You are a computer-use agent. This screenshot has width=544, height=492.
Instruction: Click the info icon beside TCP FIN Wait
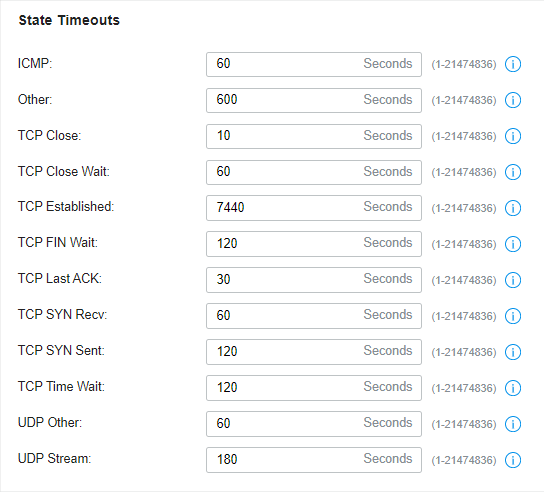coord(512,244)
